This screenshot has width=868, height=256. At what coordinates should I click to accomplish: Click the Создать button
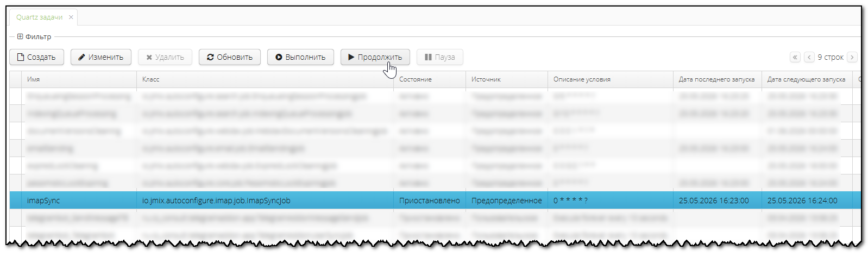coord(36,57)
